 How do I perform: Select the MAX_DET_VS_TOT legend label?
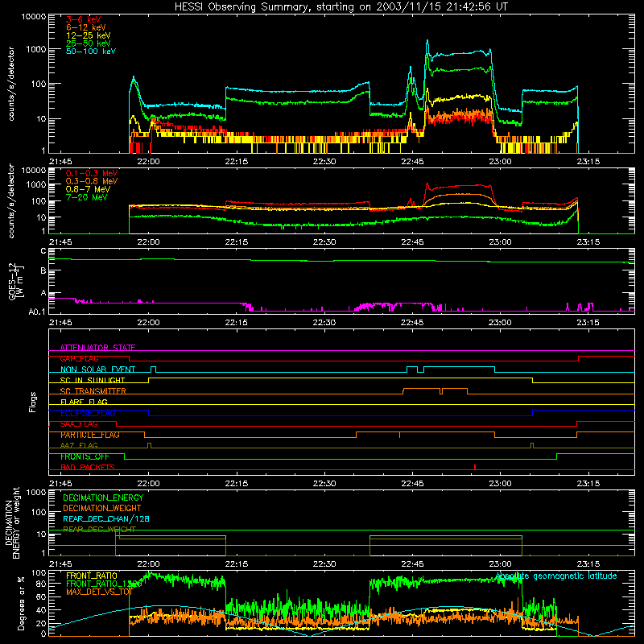[x=100, y=592]
